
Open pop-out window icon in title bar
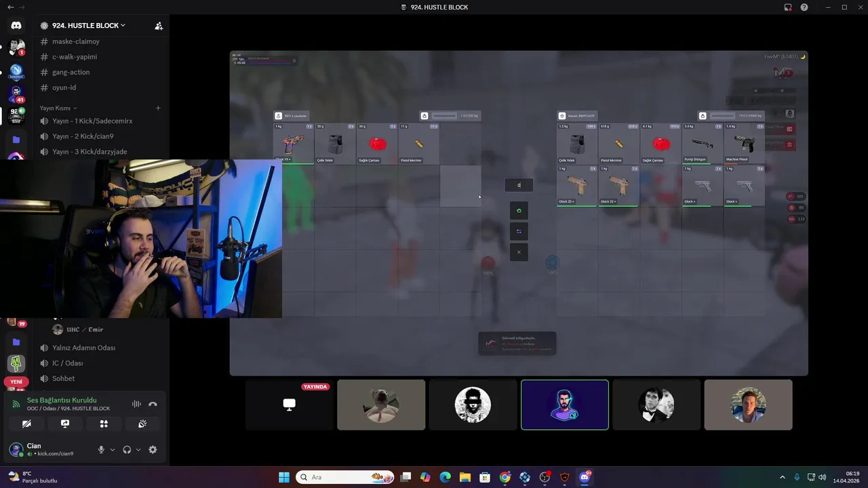[x=788, y=7]
